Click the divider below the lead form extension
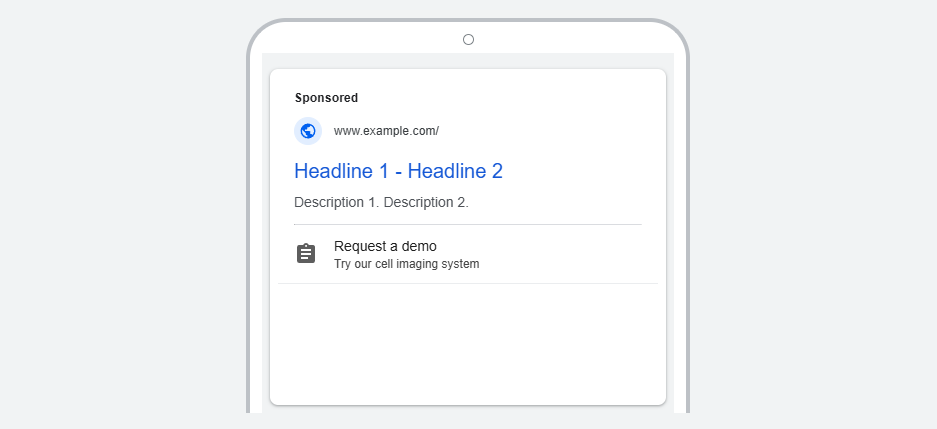The width and height of the screenshot is (937, 429). (x=468, y=284)
